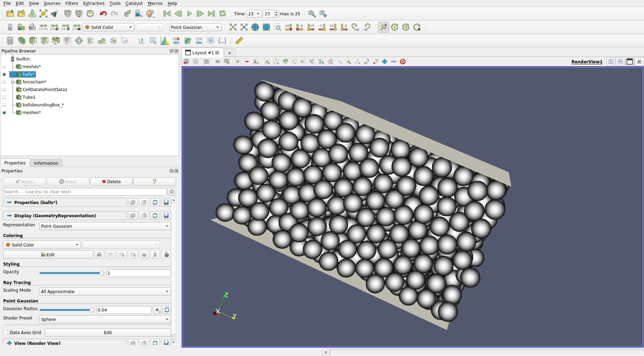Click the Redo arrow in toolbar

[114, 14]
